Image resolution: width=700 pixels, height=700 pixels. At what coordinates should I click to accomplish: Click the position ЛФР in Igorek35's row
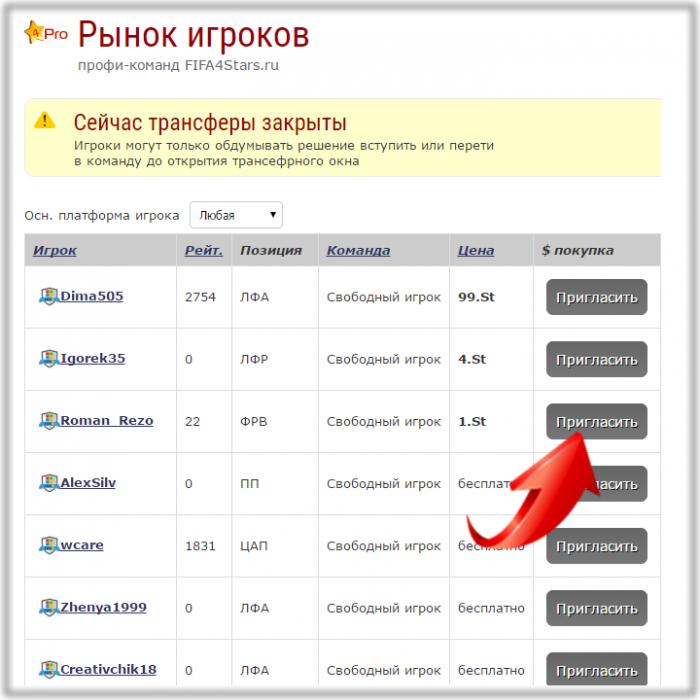254,359
